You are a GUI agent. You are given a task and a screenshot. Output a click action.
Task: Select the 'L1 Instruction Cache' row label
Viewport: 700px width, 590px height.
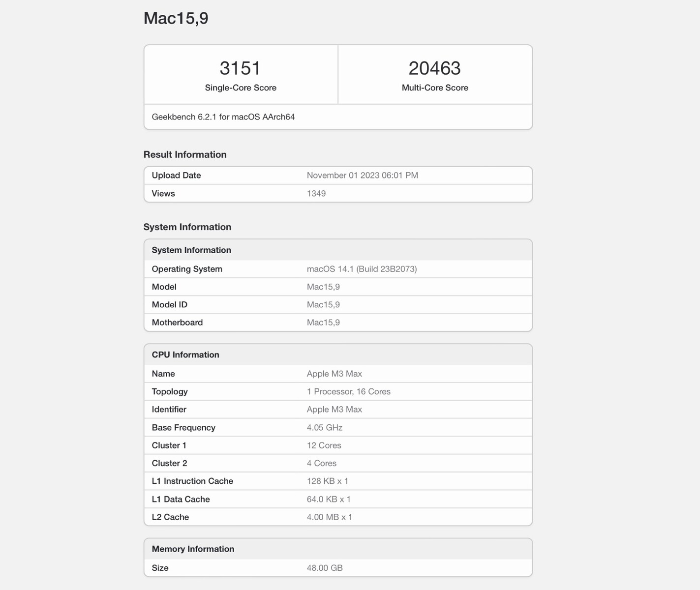click(x=192, y=481)
